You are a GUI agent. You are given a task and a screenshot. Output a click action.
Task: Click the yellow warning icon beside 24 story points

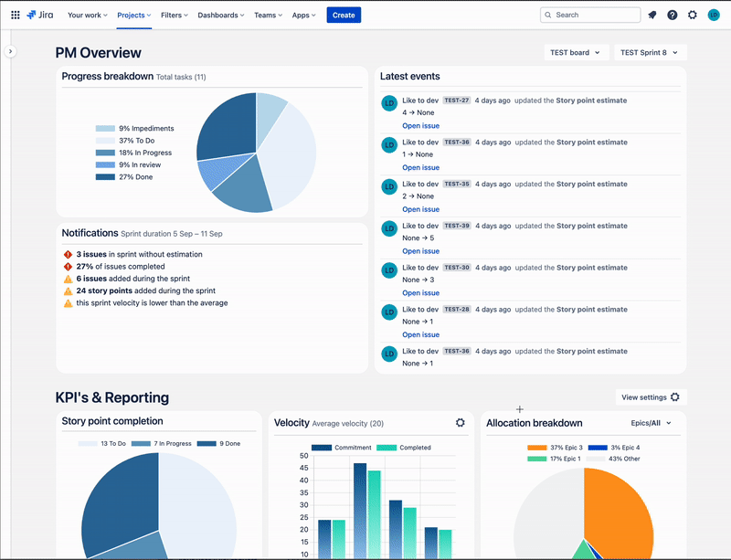(x=68, y=291)
